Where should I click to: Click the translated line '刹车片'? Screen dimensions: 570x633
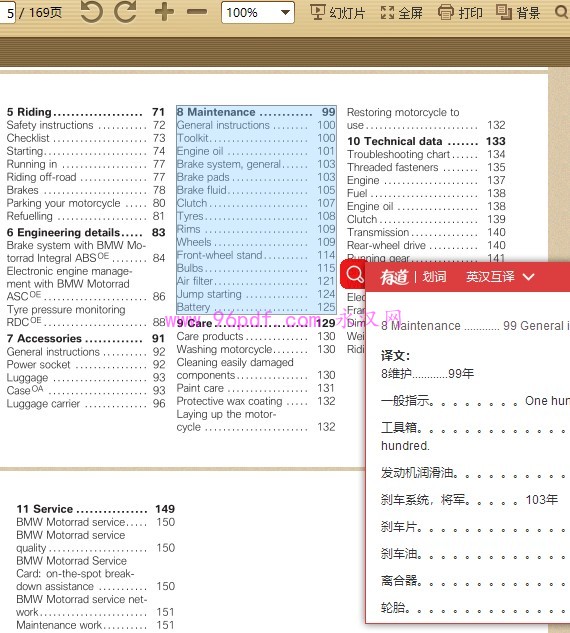475,527
